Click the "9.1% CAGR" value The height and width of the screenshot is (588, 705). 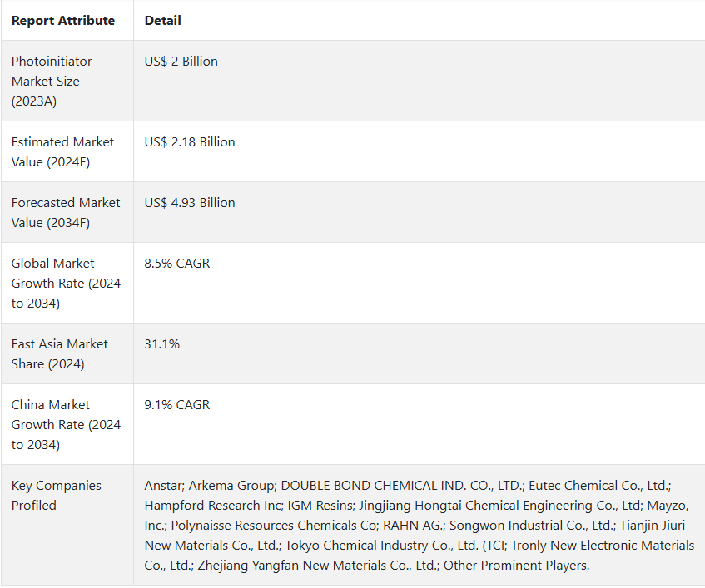pyautogui.click(x=176, y=405)
